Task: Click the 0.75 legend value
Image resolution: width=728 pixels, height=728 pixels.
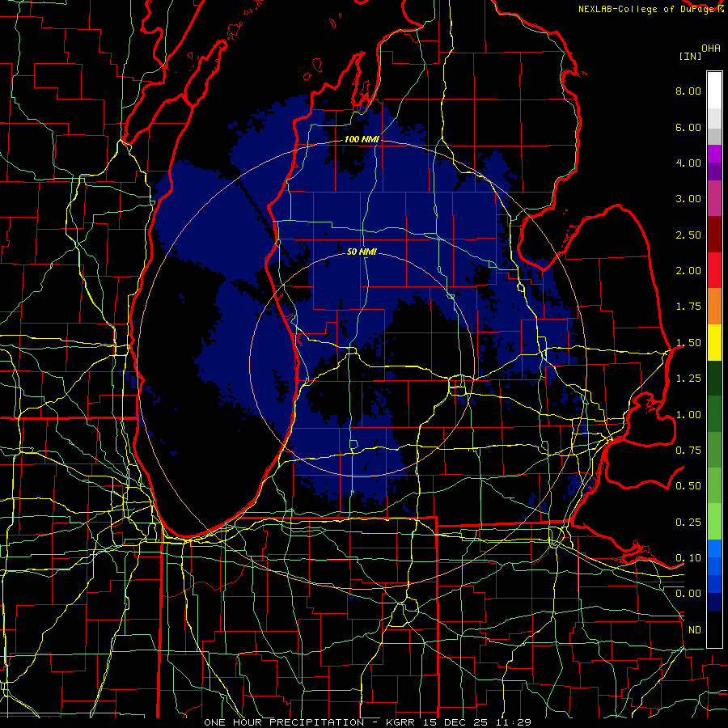Action: coord(688,451)
